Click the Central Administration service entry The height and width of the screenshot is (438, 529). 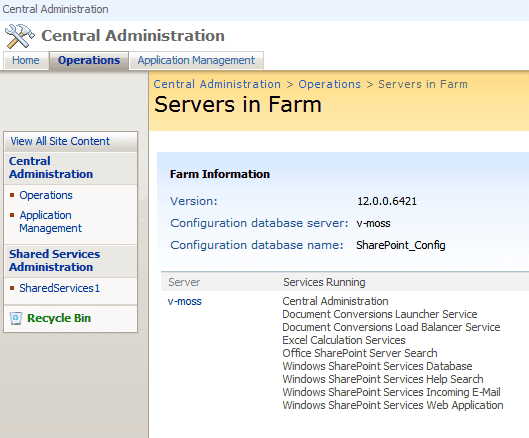pos(335,301)
